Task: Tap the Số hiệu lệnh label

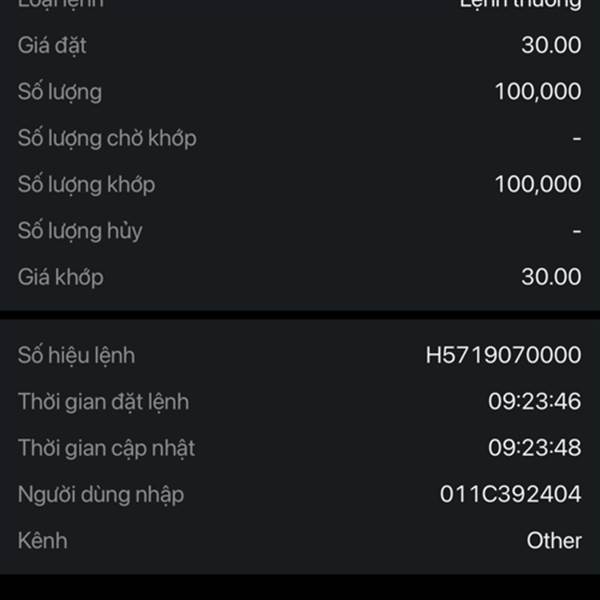Action: click(x=76, y=355)
